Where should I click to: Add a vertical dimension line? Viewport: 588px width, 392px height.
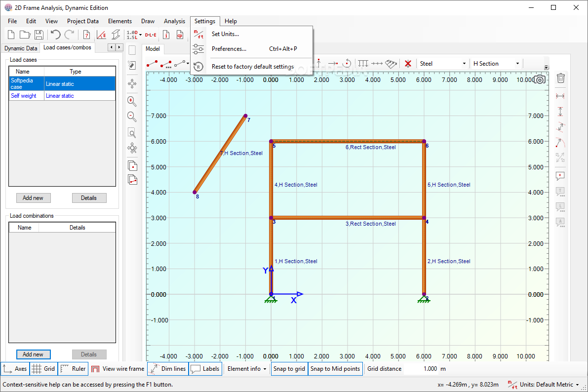pos(560,112)
